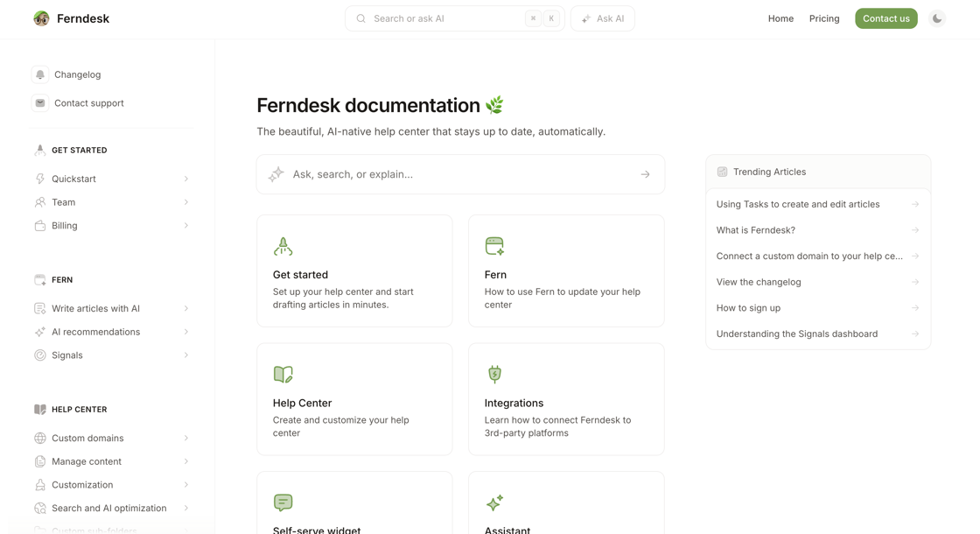
Task: Click the Get started card title
Action: [300, 275]
